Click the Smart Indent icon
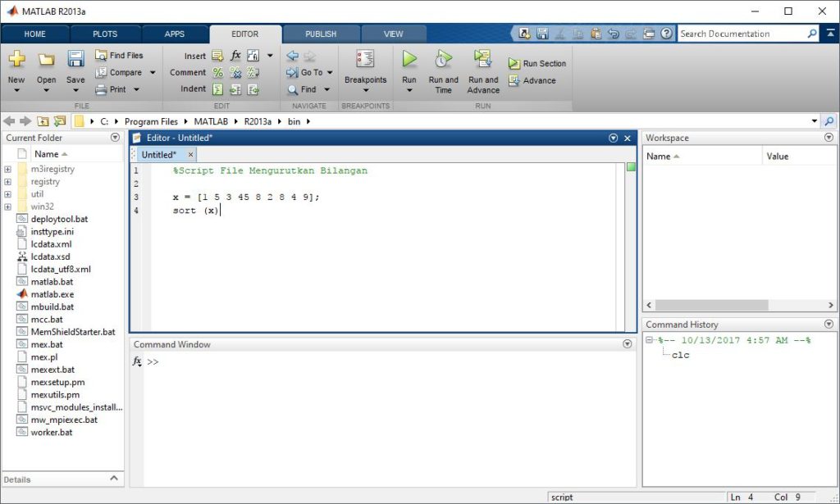Viewport: 840px width, 504px height. click(217, 89)
